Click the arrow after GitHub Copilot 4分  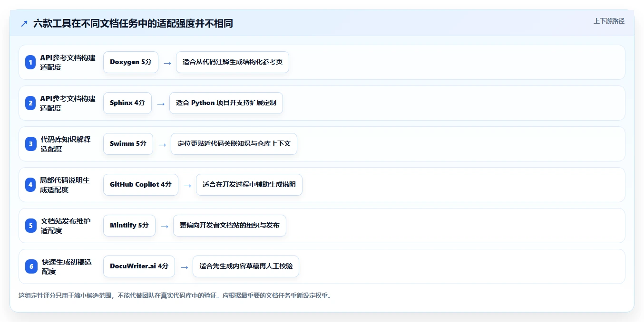[187, 185]
